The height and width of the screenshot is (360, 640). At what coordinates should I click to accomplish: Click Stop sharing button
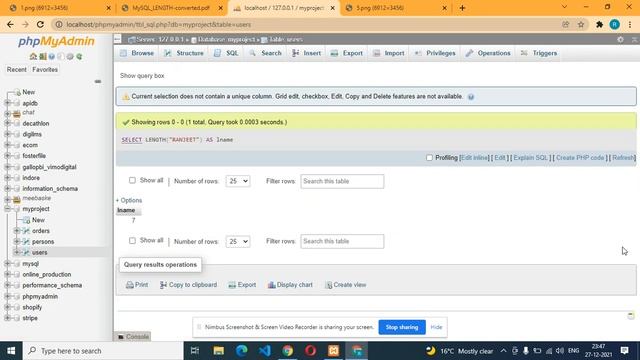[402, 327]
